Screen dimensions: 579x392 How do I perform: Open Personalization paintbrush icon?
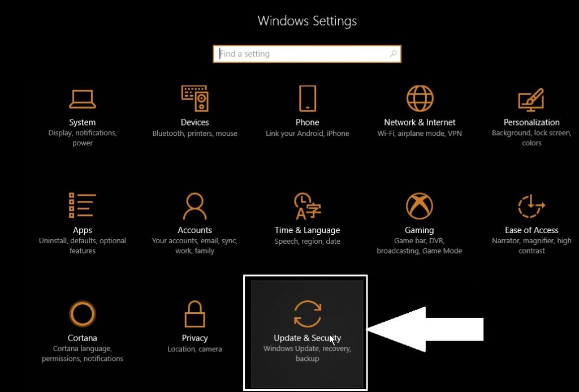[531, 100]
